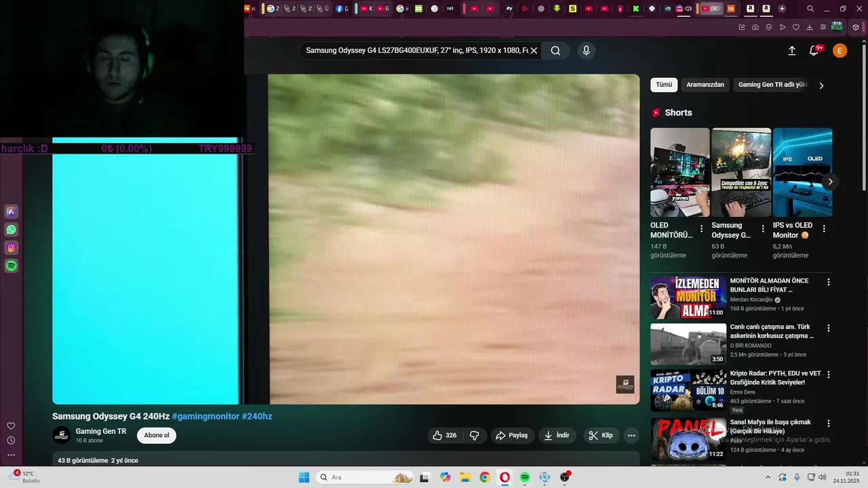Click the YouTube search magnifier button
Screen dimensions: 868x488
(555, 50)
